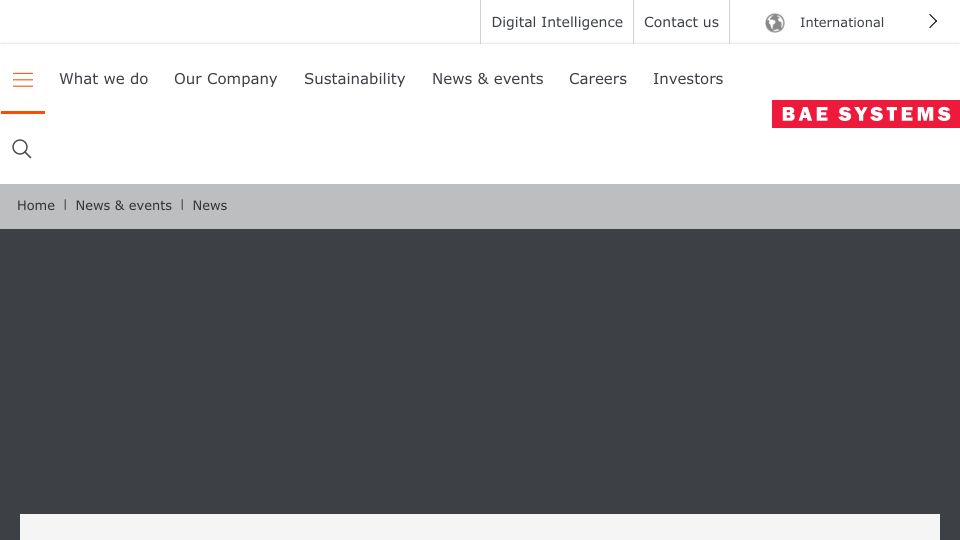
Task: Click the globe icon beside International
Action: pyautogui.click(x=774, y=23)
